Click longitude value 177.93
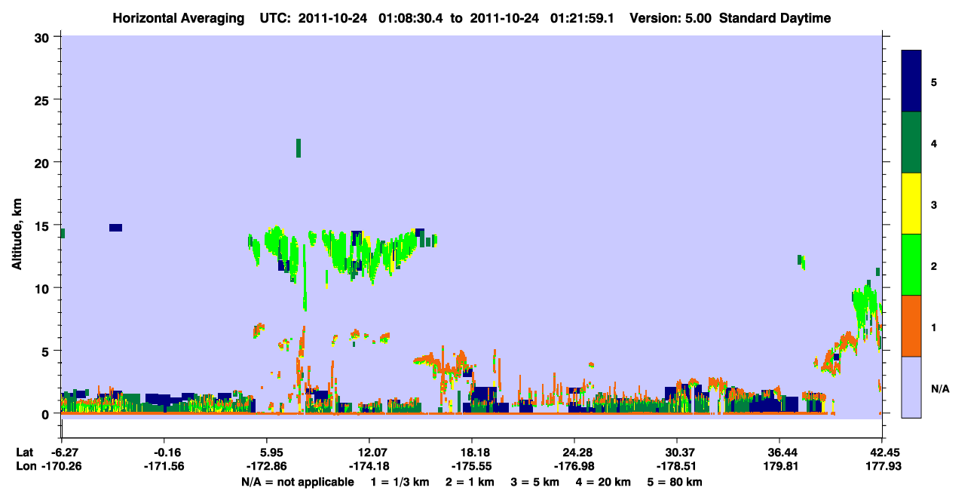 (884, 467)
